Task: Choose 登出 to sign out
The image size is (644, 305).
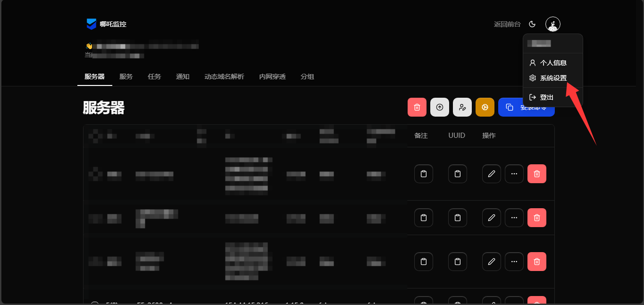Action: pos(547,97)
